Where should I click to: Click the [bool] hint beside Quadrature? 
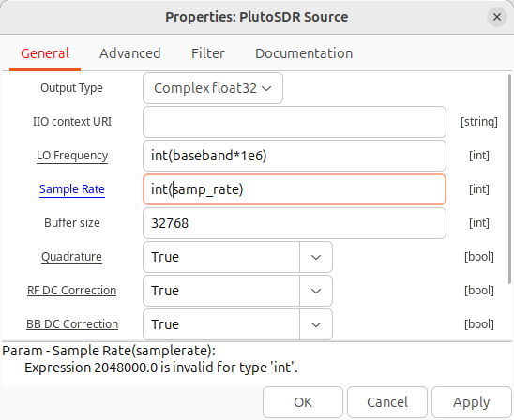[x=479, y=257]
